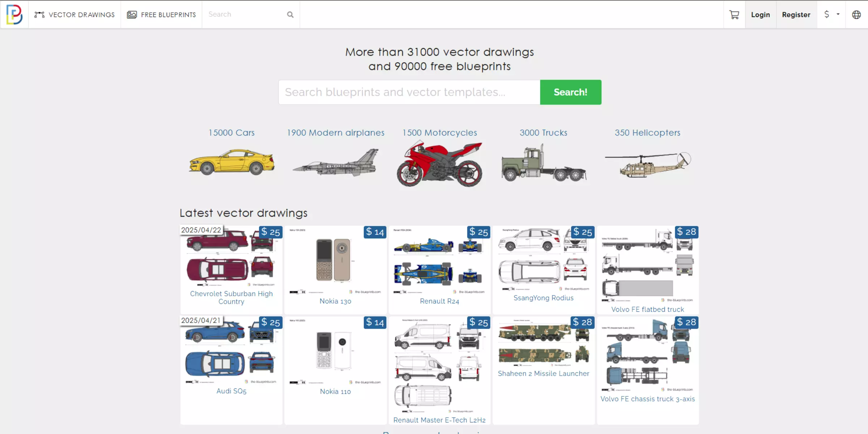Open the Renault R24 drawing thumbnail

click(x=439, y=260)
